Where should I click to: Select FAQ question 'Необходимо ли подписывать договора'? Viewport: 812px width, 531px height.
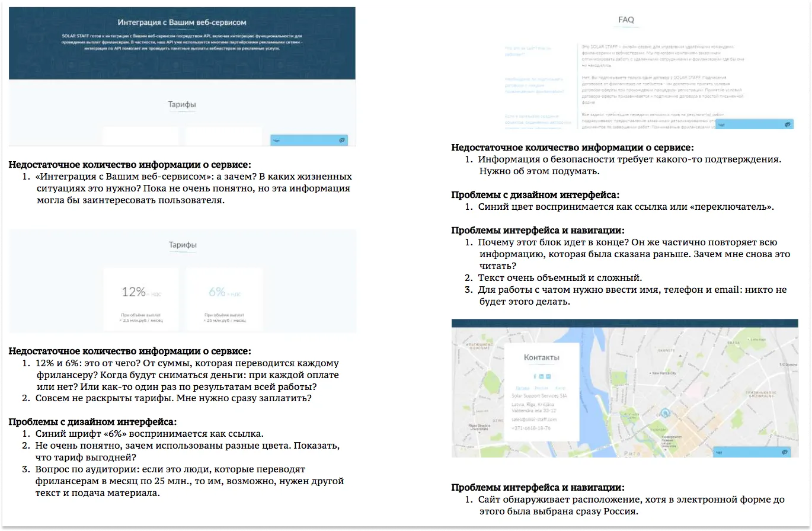pos(533,85)
